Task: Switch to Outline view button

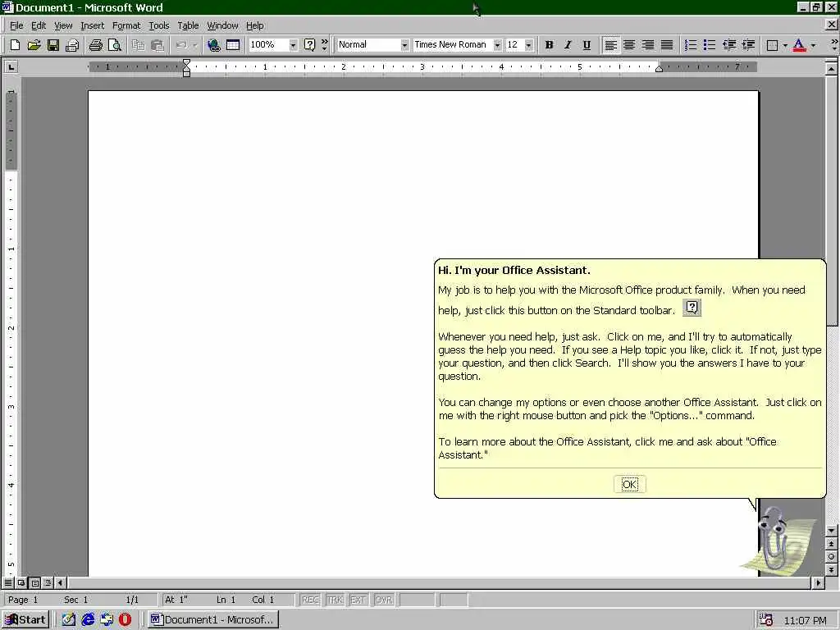Action: click(x=48, y=582)
